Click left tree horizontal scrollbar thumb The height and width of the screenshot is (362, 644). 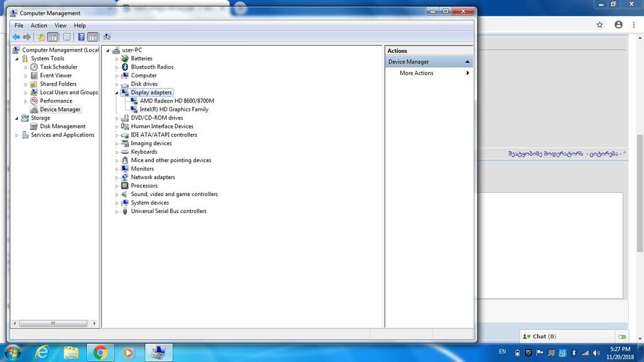point(53,324)
